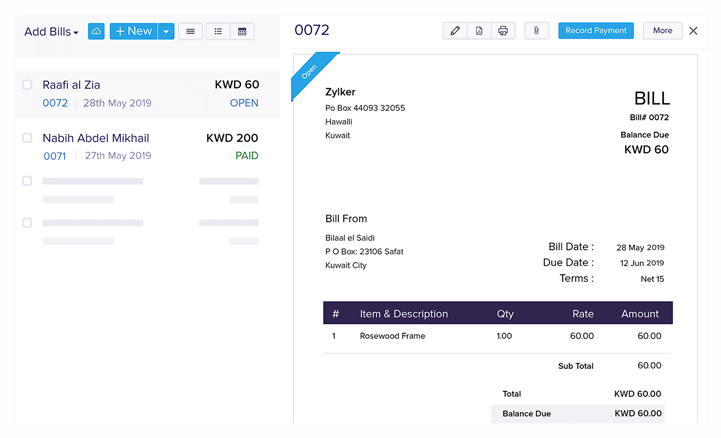Click the P O Box: 23106 Safat line
The height and width of the screenshot is (438, 721).
(364, 252)
